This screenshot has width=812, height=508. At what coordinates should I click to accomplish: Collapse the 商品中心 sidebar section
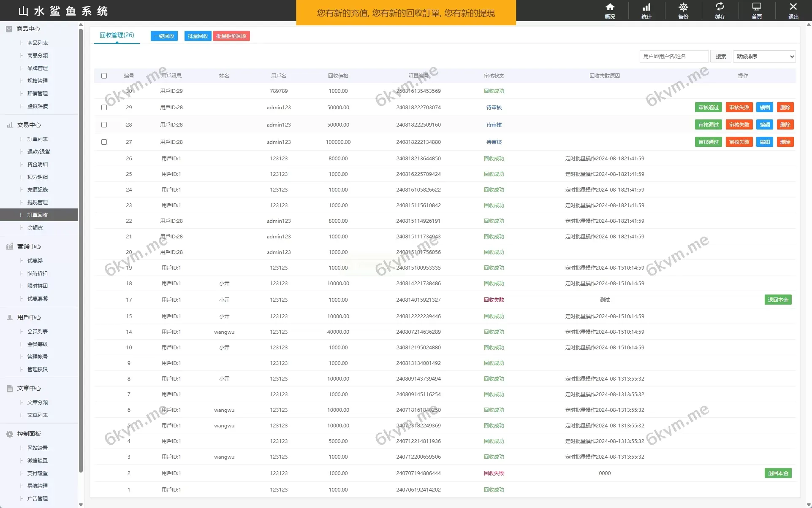[x=28, y=29]
